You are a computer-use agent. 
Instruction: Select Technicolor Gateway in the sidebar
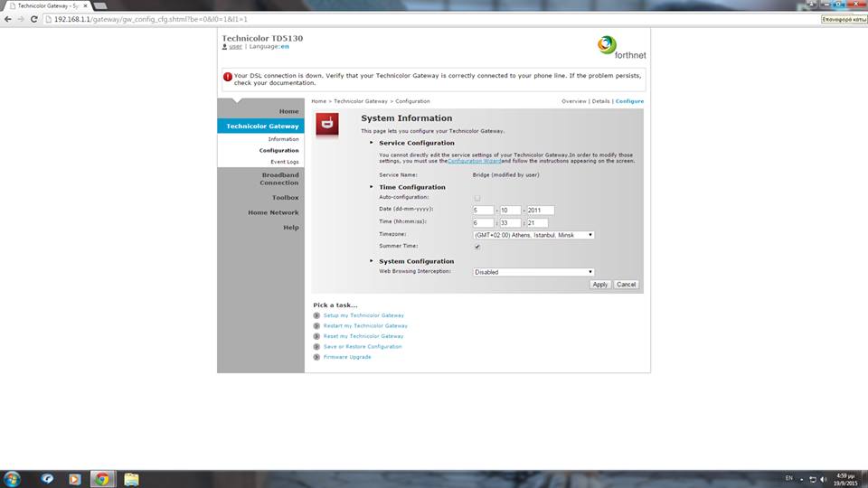(x=261, y=127)
